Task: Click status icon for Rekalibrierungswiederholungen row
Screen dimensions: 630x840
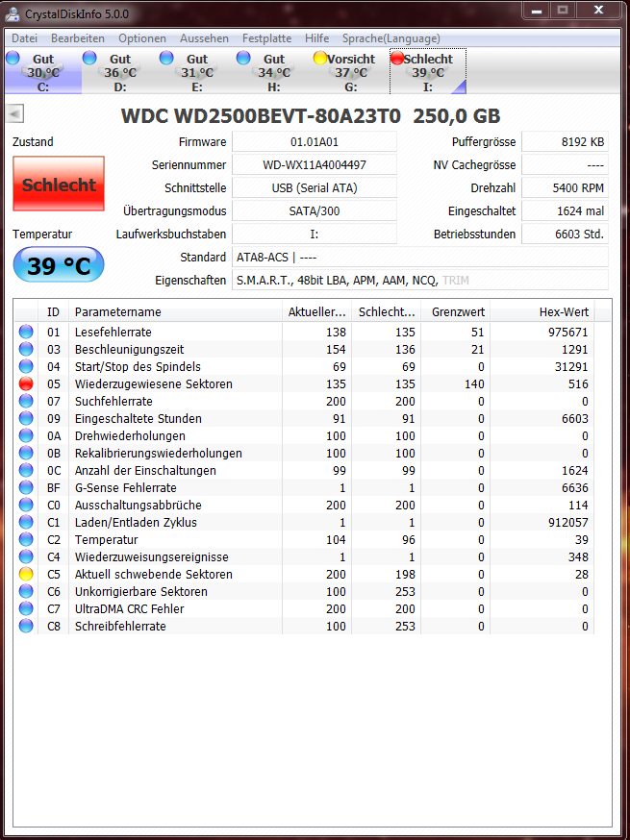Action: tap(26, 454)
